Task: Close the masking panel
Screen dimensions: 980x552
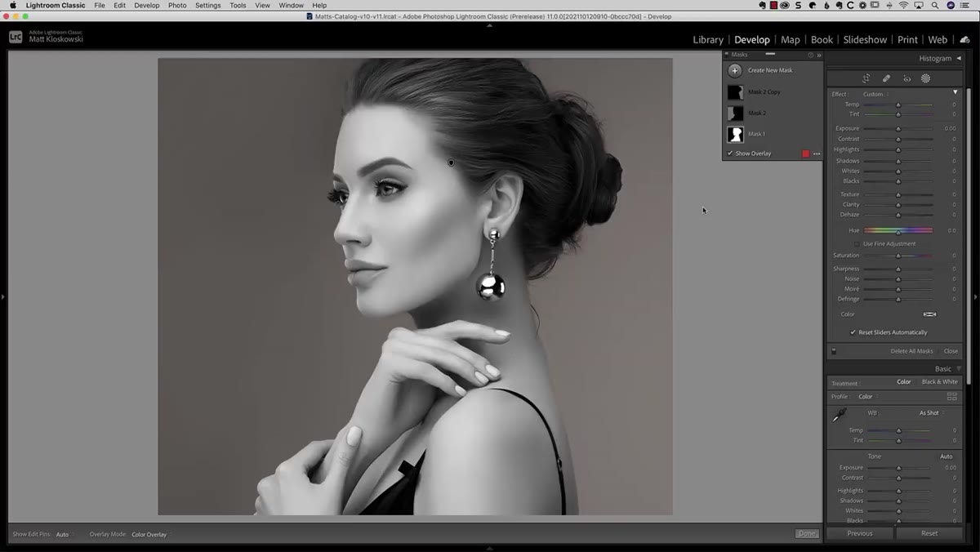Action: pos(951,351)
